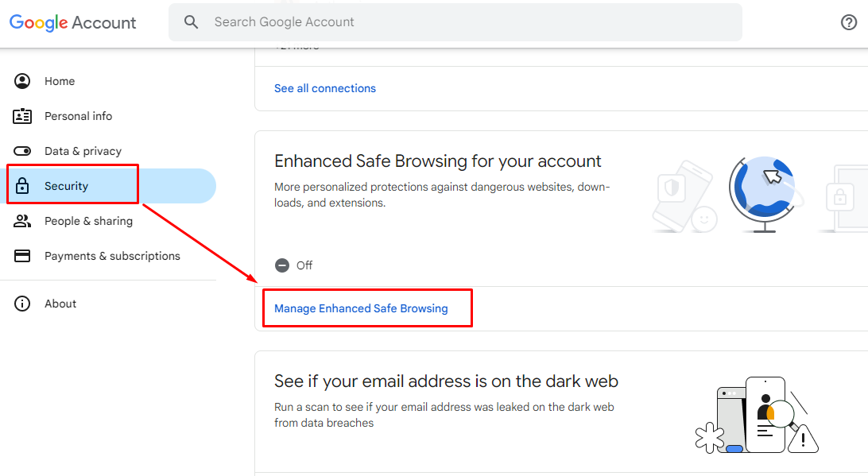Toggle the Enhanced Safe Browsing Off indicator
The width and height of the screenshot is (868, 476).
click(x=282, y=265)
